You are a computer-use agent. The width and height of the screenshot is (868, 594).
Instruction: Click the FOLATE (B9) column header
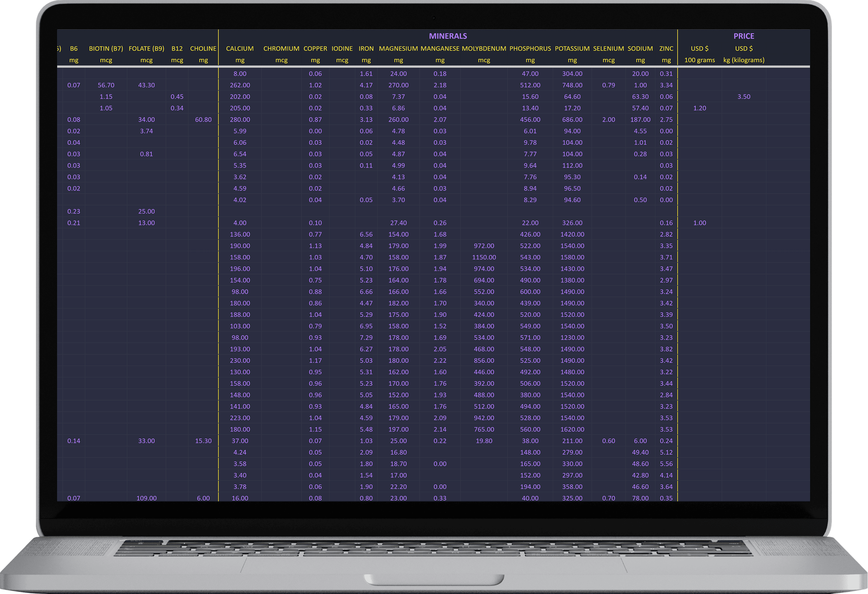146,48
